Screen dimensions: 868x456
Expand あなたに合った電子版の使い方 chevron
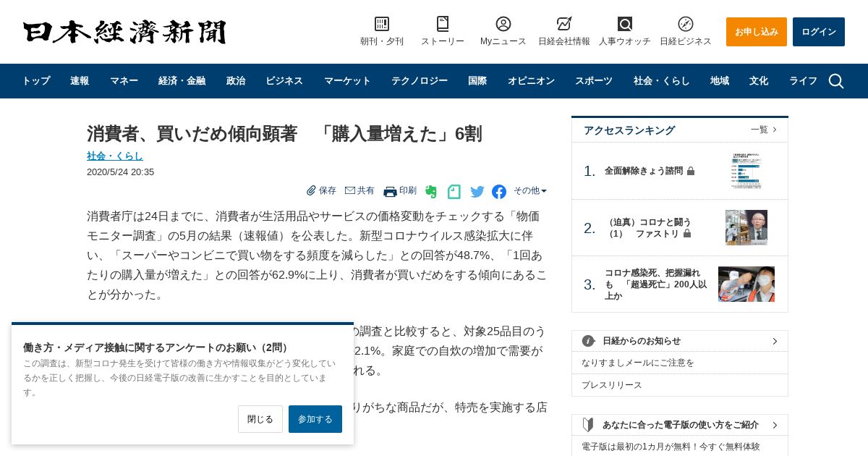point(775,425)
